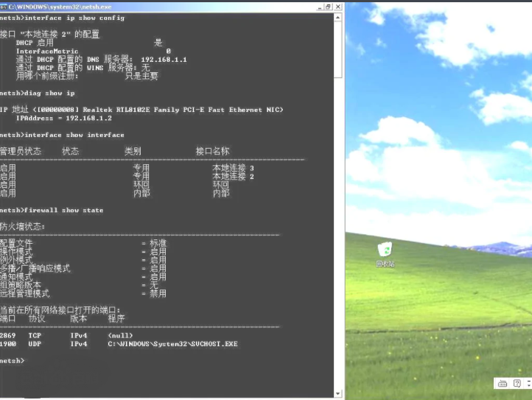532x400 pixels.
Task: Click the help question mark on the language bar
Action: 517,383
